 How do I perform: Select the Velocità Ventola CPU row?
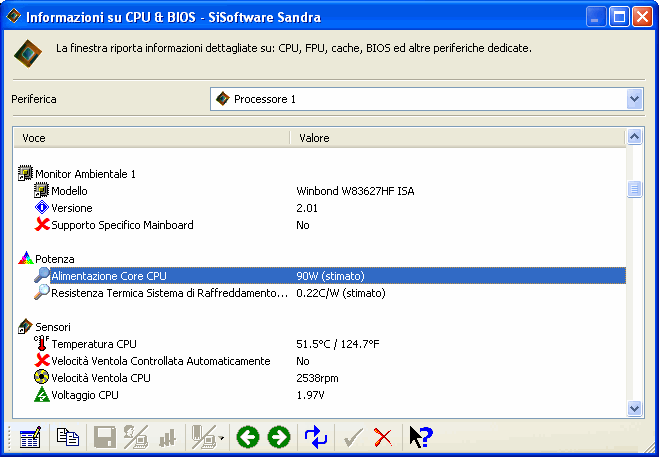tap(320, 378)
